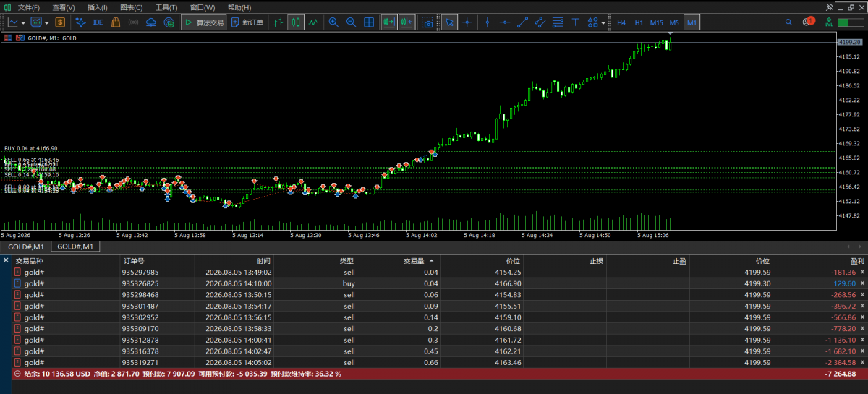Tile chart windows with grid icon

coord(369,22)
